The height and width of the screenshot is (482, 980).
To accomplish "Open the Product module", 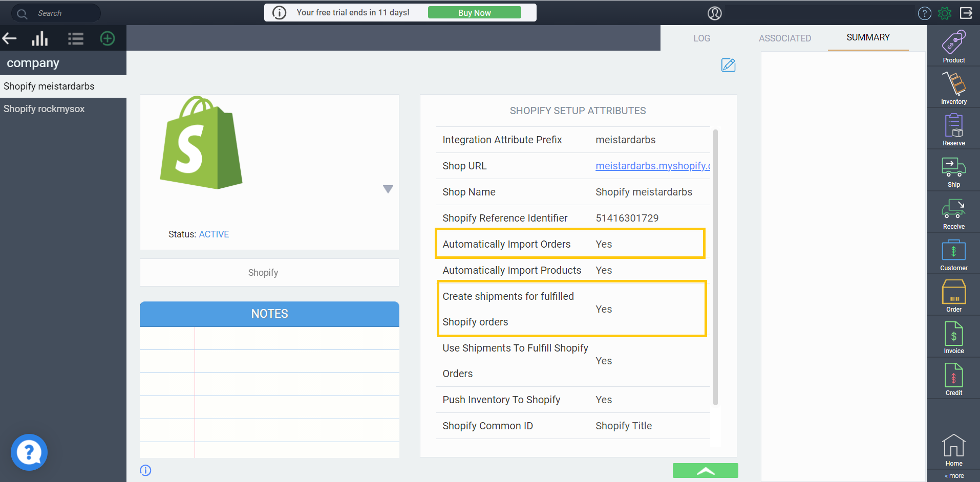I will tap(953, 46).
